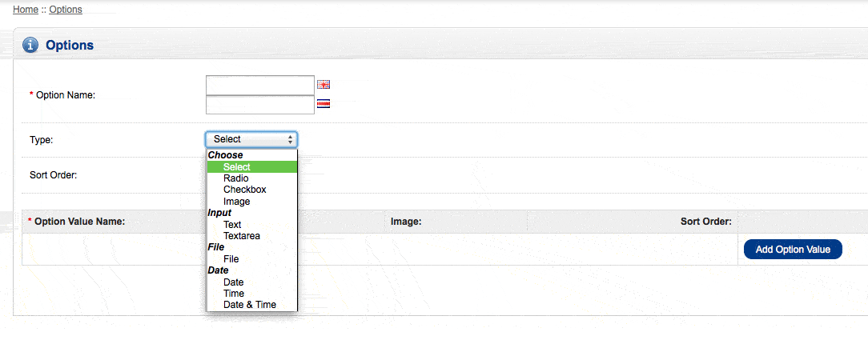Click the blue info icon beside Options heading
868x344 pixels.
30,46
